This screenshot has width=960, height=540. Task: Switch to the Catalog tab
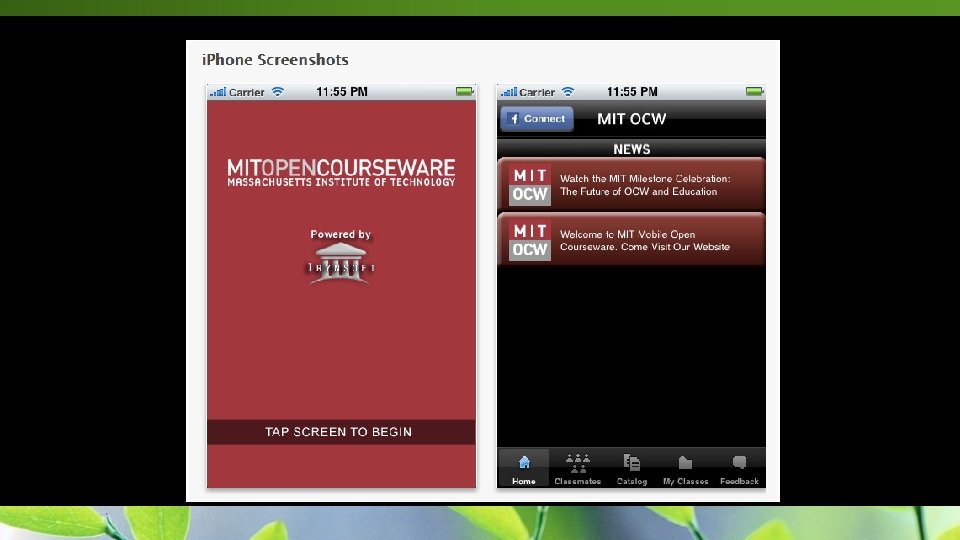(x=631, y=469)
